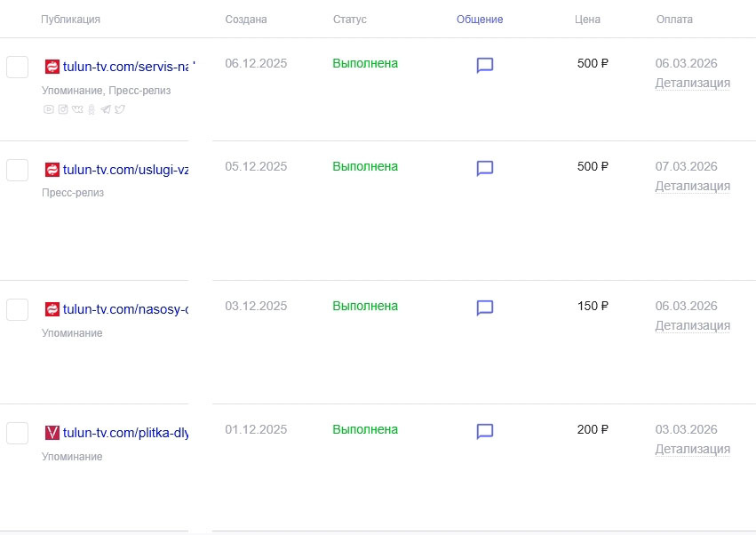This screenshot has width=756, height=535.
Task: Expand Детализация for the 03.03.2026 payment
Action: pyautogui.click(x=692, y=450)
